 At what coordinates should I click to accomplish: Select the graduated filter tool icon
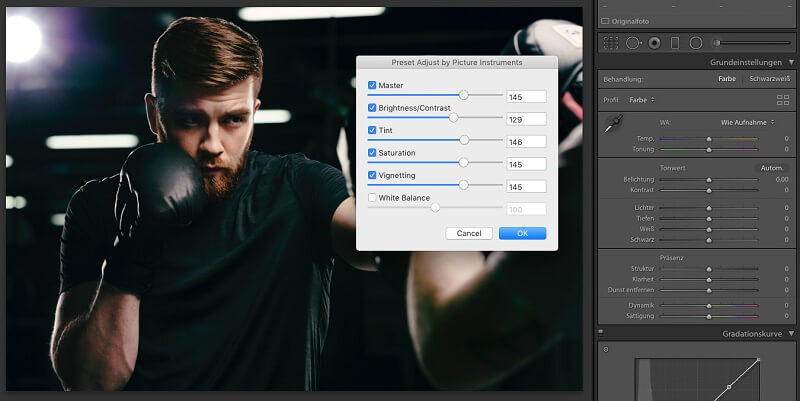pos(675,43)
